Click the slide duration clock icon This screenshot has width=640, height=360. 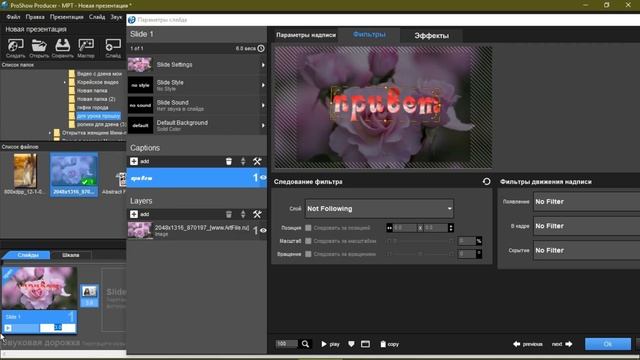point(261,49)
